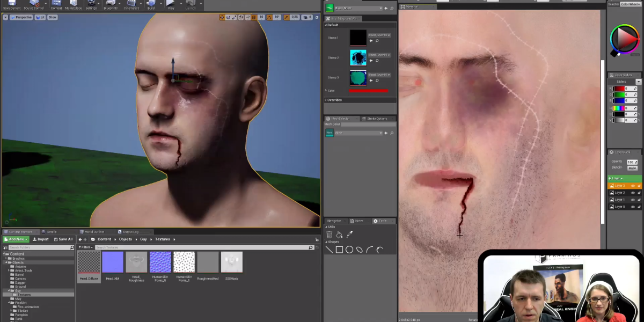Toggle the lock on Layer 1
The image size is (644, 322).
(639, 200)
